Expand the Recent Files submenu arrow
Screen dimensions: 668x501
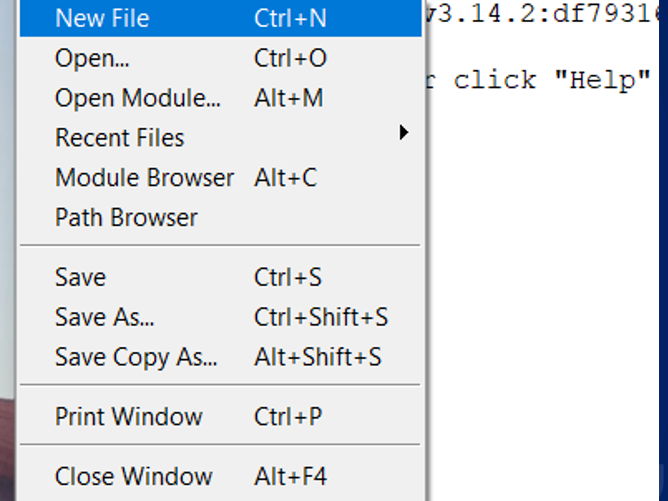(404, 133)
